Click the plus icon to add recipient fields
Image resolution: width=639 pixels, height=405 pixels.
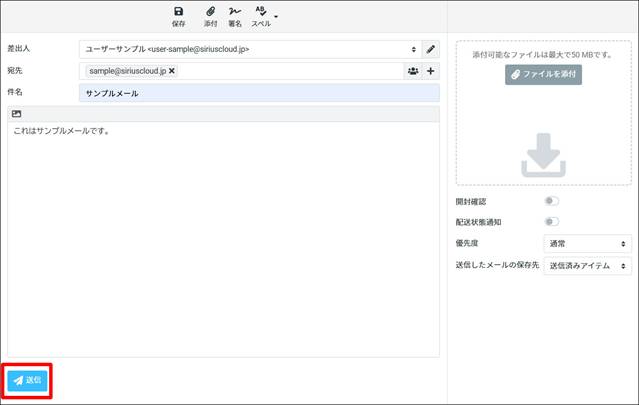[431, 71]
